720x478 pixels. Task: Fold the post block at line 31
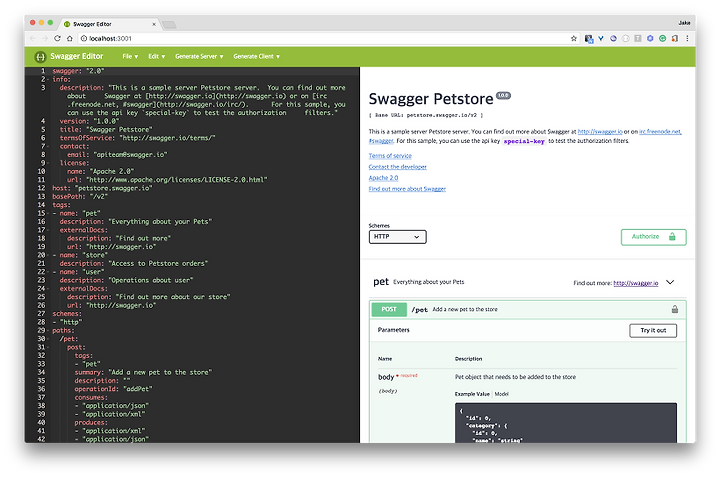(48, 348)
